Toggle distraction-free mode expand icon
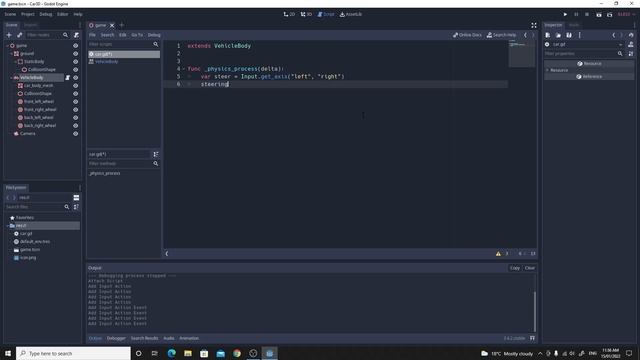Viewport: 640px width, 360px height. tap(534, 25)
